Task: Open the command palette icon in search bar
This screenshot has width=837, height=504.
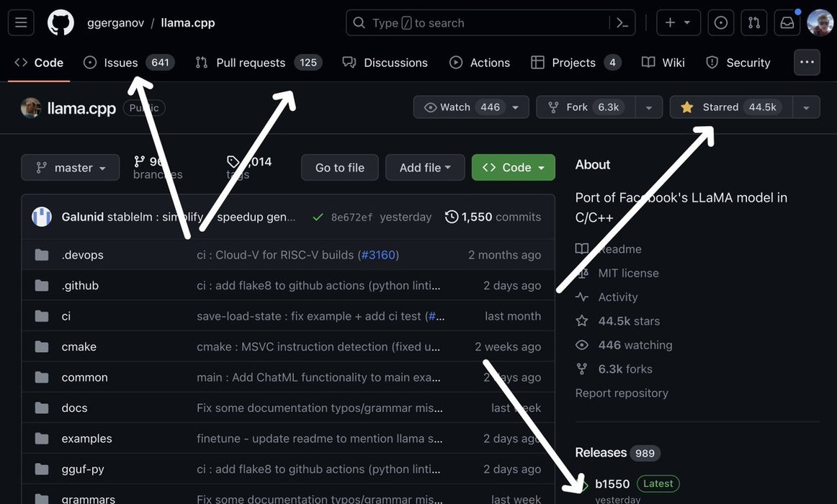Action: tap(622, 23)
